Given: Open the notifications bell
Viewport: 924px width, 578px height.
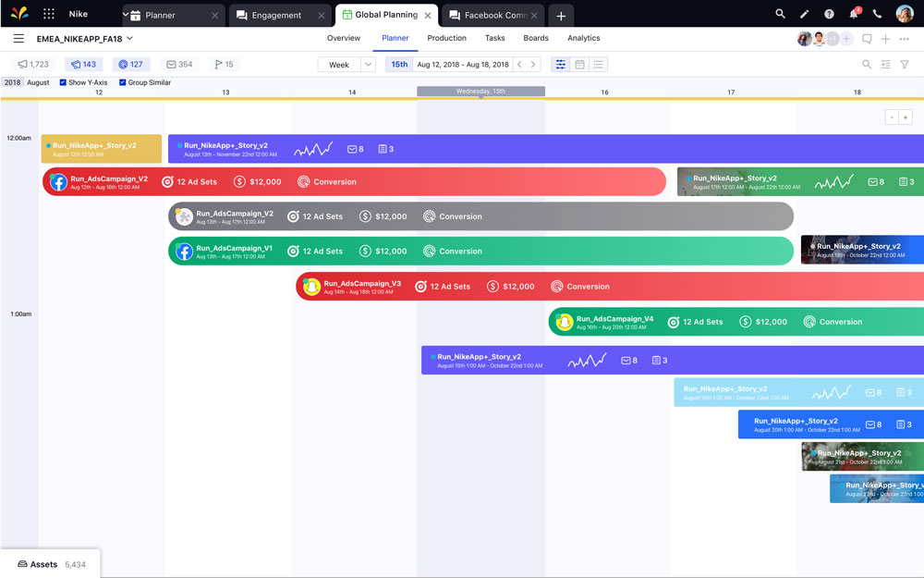Looking at the screenshot, I should (x=854, y=14).
